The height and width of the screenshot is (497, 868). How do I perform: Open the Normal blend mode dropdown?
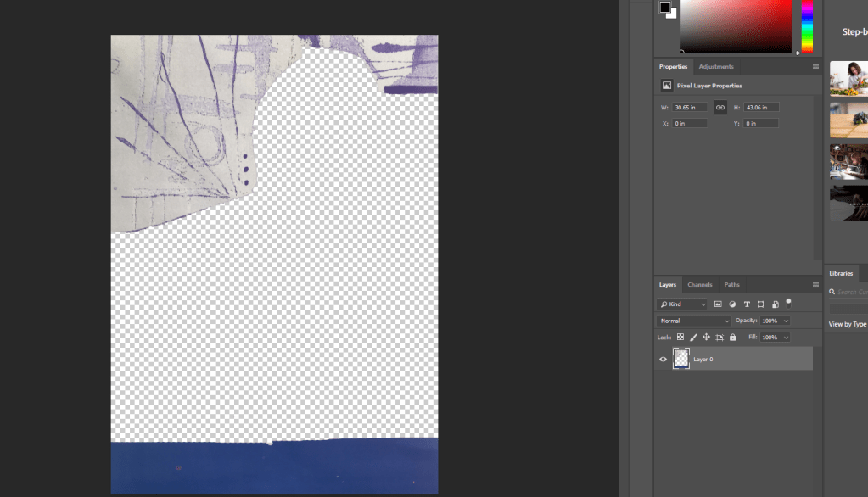[x=693, y=321]
